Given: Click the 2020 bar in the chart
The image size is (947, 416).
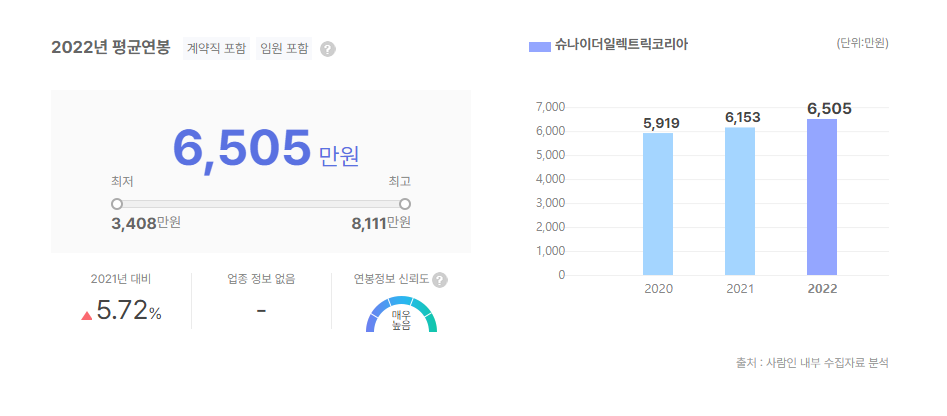Looking at the screenshot, I should coord(658,204).
